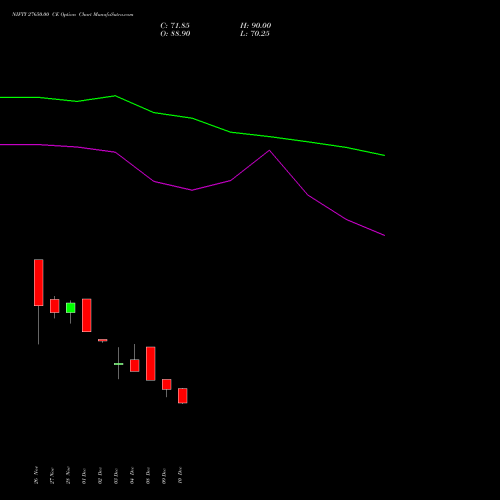The height and width of the screenshot is (500, 500).
Task: Click the last red candle for 10 Dec
Action: (183, 396)
